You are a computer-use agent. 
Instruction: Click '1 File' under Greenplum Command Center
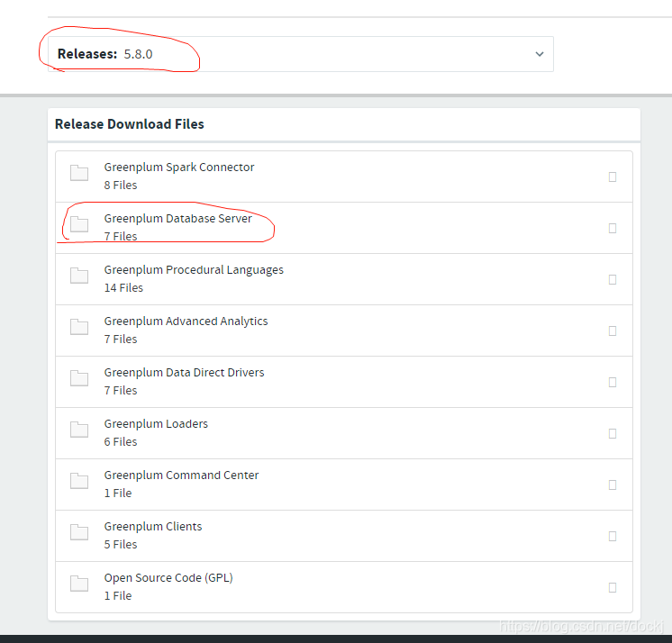(118, 494)
